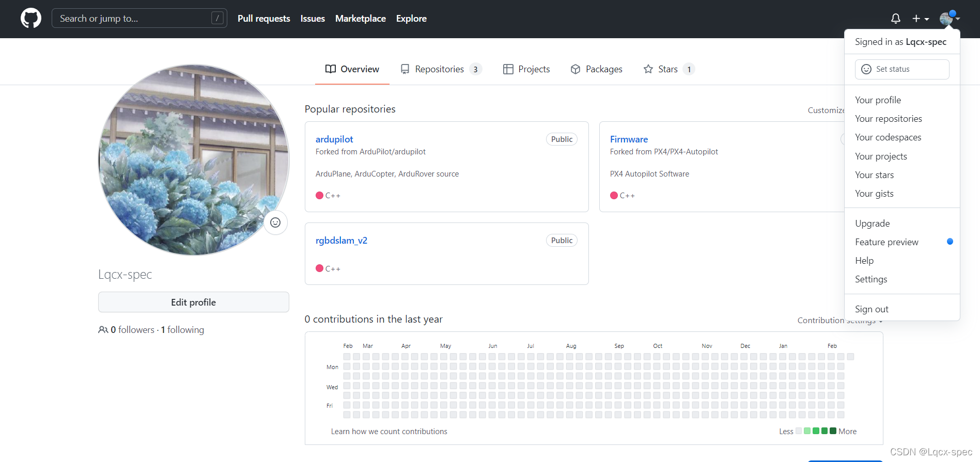Switch to the Stars tab

click(x=669, y=69)
